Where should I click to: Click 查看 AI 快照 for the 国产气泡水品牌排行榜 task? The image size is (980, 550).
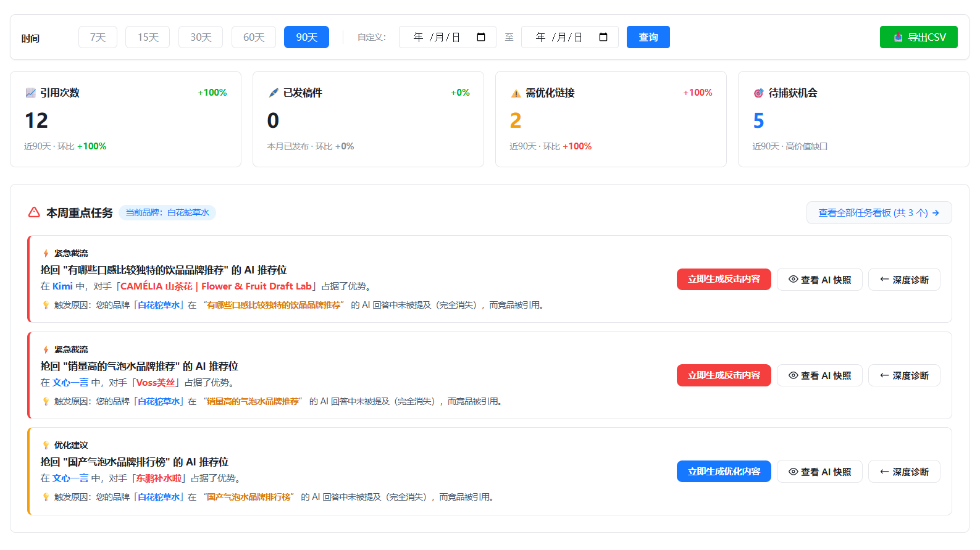819,472
